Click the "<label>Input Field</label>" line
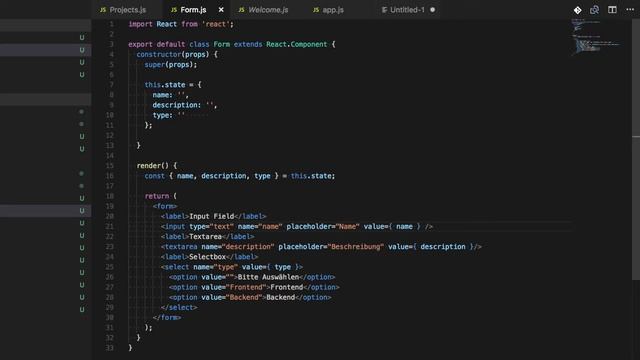 (213, 216)
